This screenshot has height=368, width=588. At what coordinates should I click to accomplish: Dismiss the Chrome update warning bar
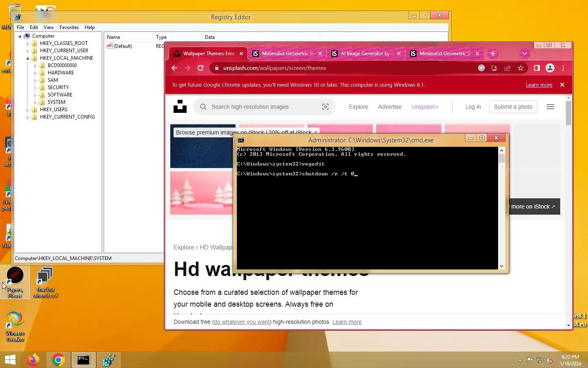click(562, 85)
